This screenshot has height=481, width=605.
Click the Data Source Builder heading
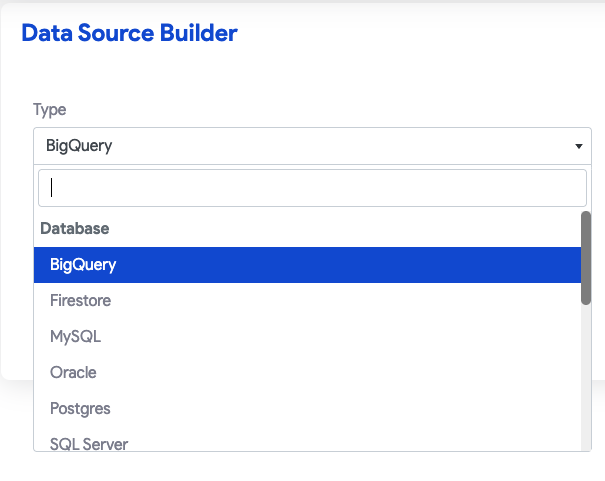[x=129, y=33]
